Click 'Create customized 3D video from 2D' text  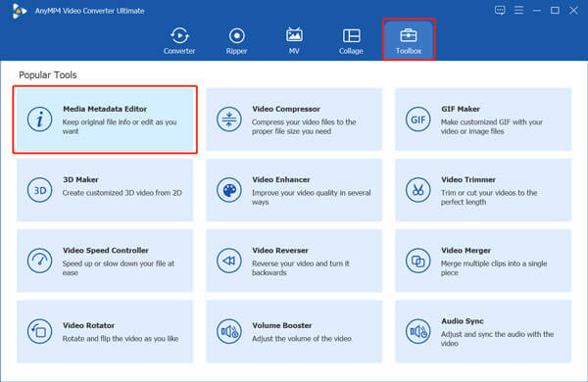122,193
